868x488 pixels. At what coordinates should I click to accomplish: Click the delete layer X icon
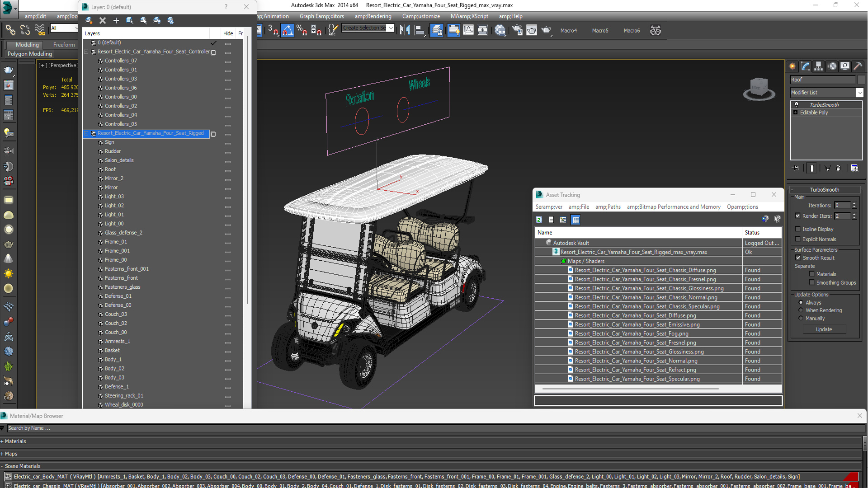point(103,20)
